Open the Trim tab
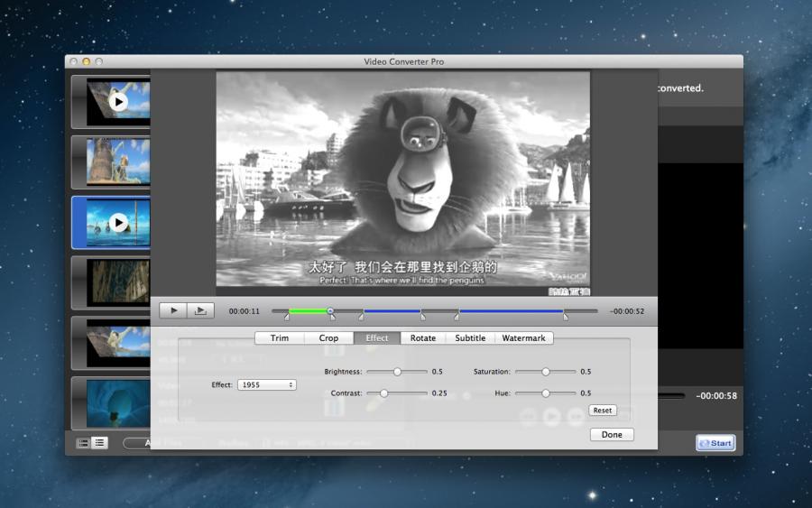This screenshot has width=812, height=508. 280,338
